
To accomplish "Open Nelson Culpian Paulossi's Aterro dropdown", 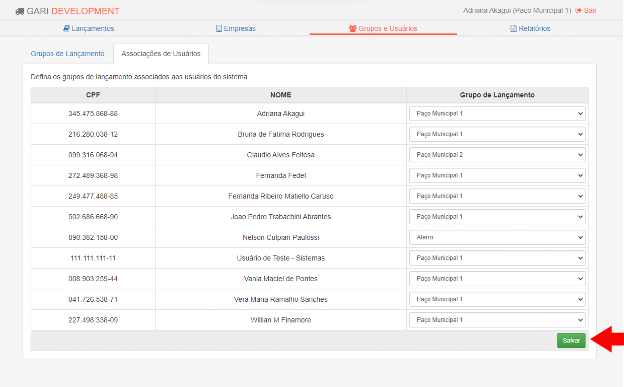I will (497, 237).
